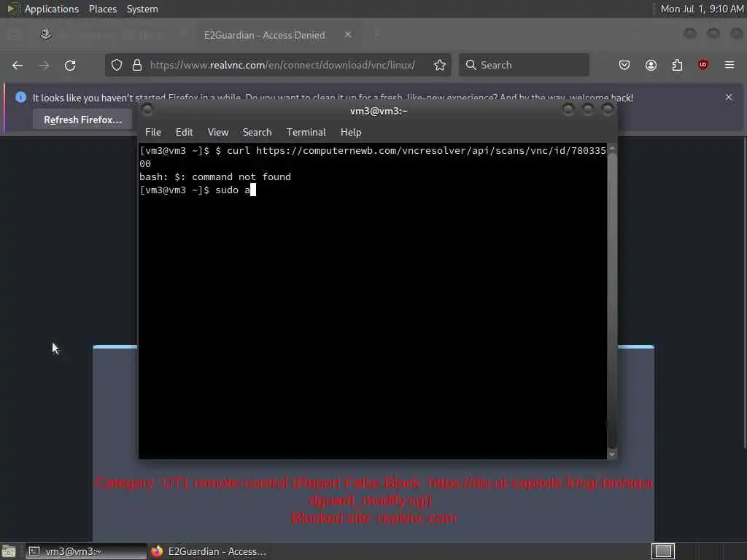Close the E2Guardian Access Denied tab
The width and height of the screenshot is (747, 560).
coord(348,35)
